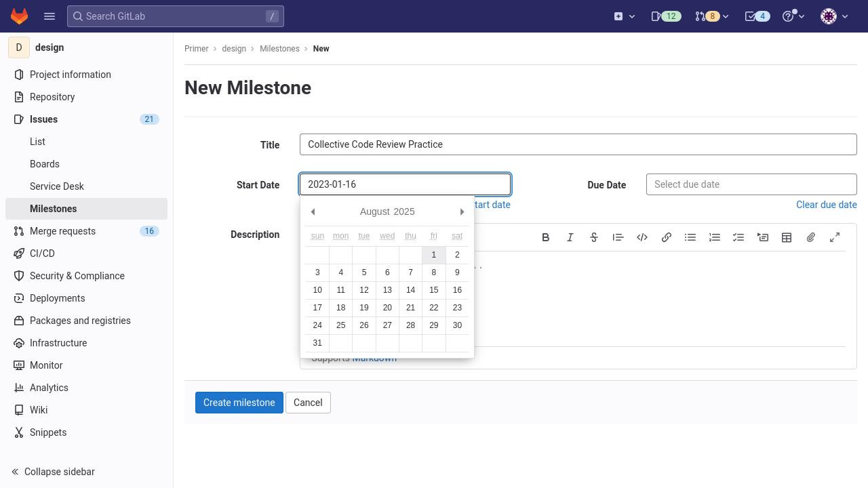Open the design project avatar header
This screenshot has width=868, height=488.
(86, 47)
